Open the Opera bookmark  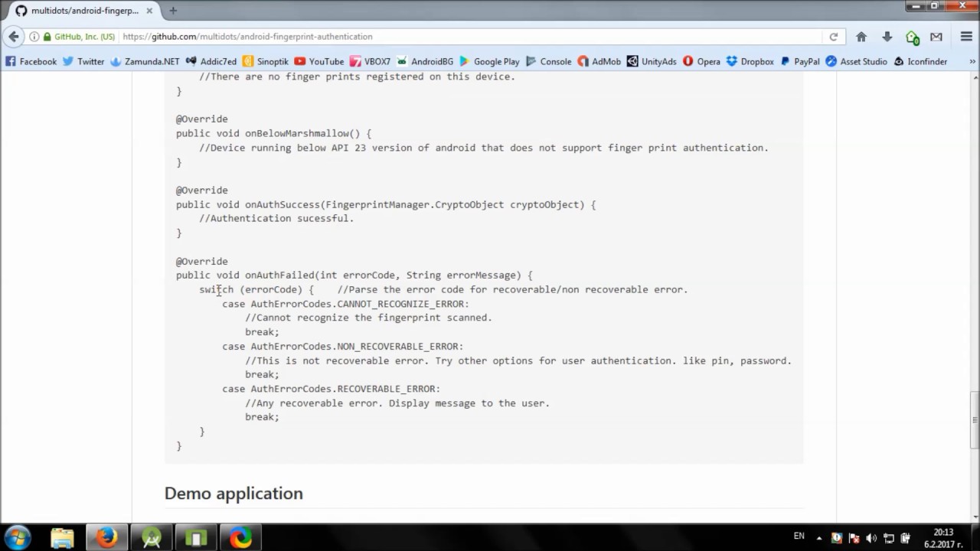(x=701, y=61)
